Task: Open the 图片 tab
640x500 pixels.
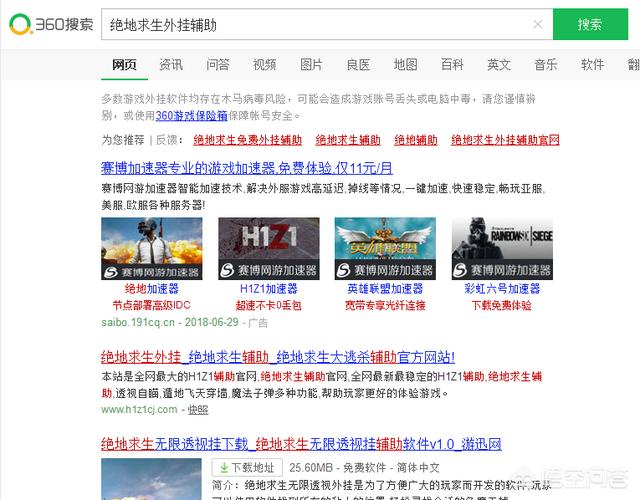Action: click(x=311, y=64)
